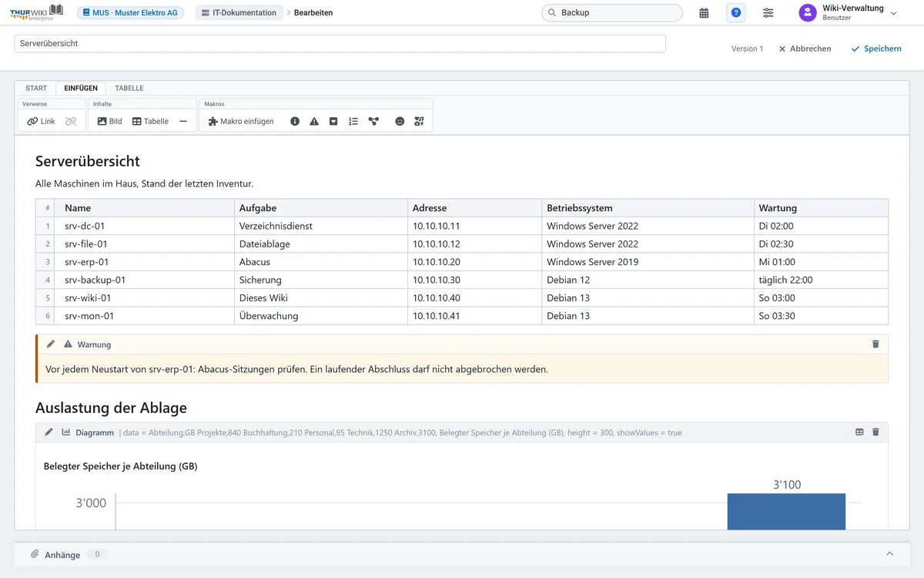924x578 pixels.
Task: Go to IT-Dokumentation breadcrumb
Action: pyautogui.click(x=238, y=13)
